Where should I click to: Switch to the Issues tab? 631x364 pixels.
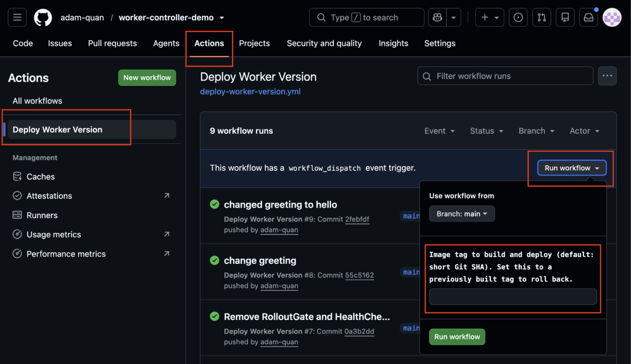[60, 43]
